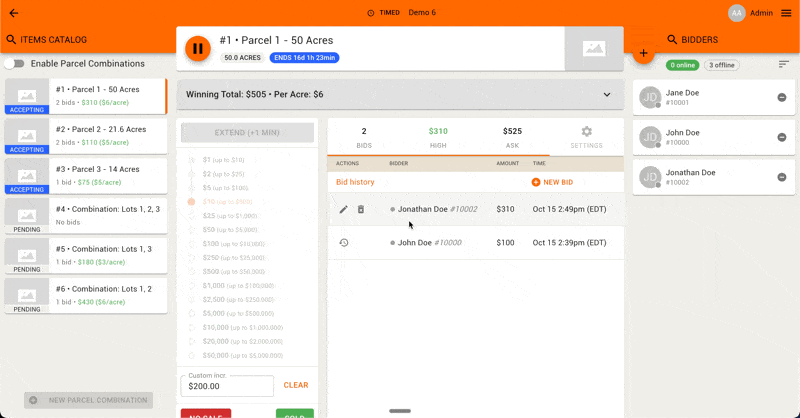Delete Jonathan Doe's $310 bid

361,209
